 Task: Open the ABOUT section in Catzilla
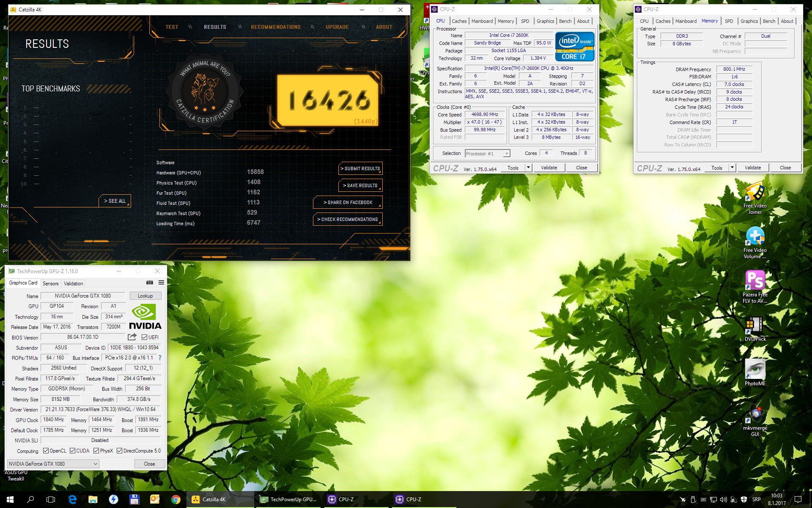point(384,27)
